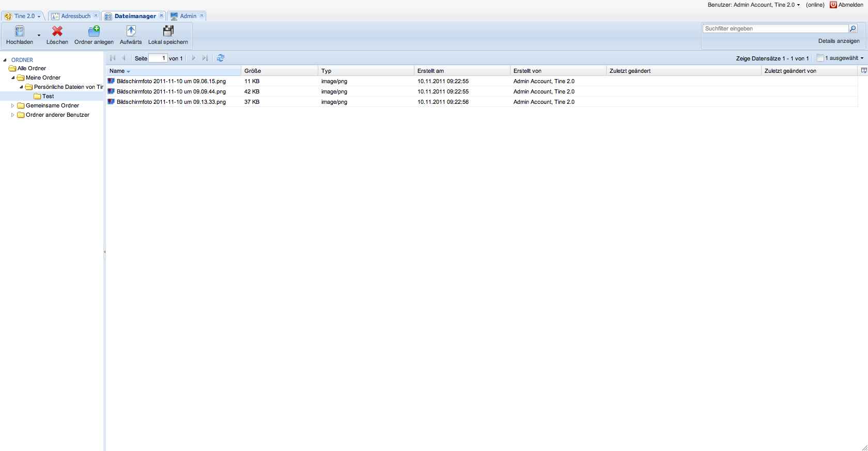
Task: Refresh the file list
Action: pos(221,58)
